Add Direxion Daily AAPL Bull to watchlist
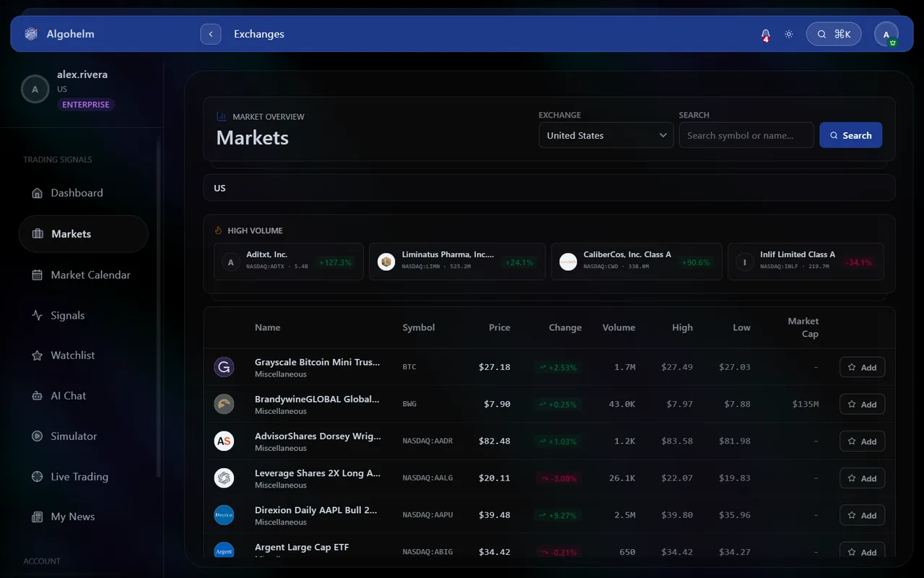Screen dimensions: 924x578 862,515
